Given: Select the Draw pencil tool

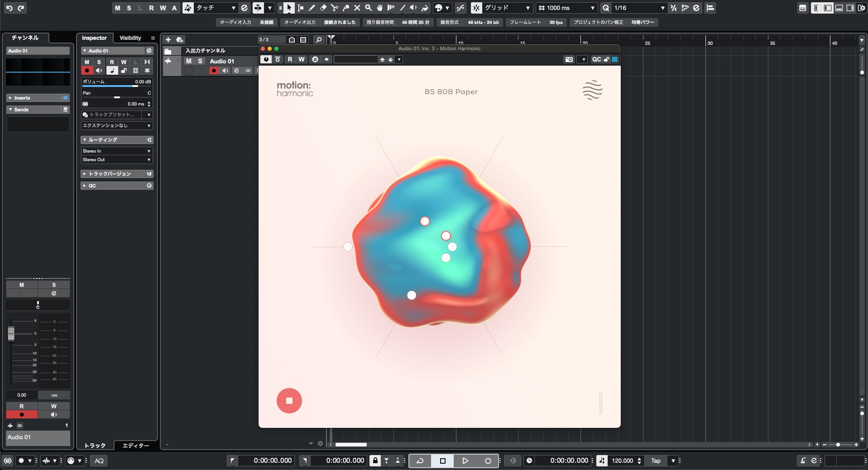Looking at the screenshot, I should [312, 8].
